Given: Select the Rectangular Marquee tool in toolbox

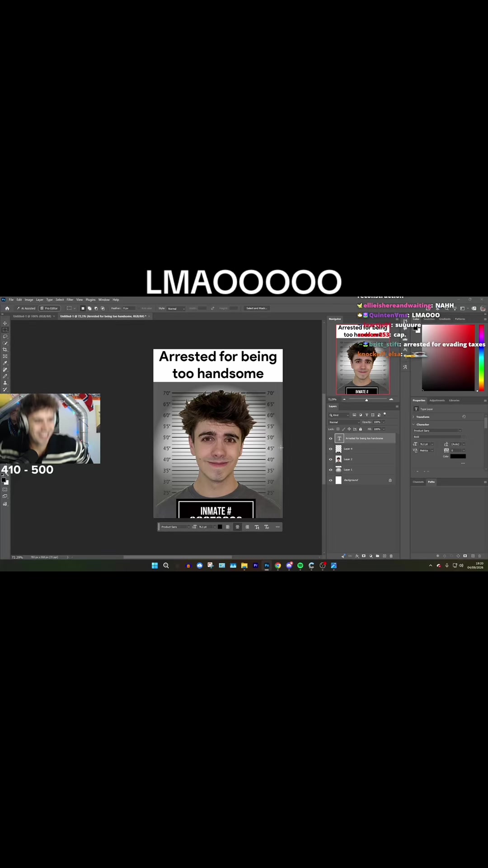Looking at the screenshot, I should 5,330.
